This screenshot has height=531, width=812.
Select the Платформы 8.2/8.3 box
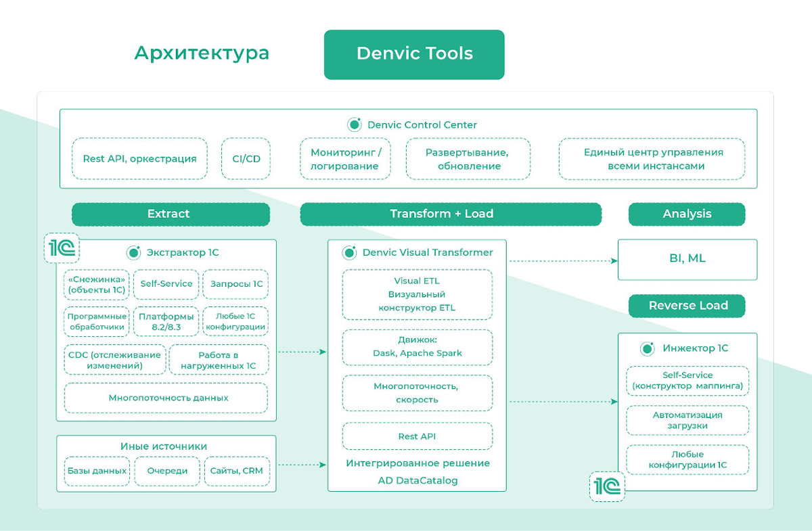166,322
